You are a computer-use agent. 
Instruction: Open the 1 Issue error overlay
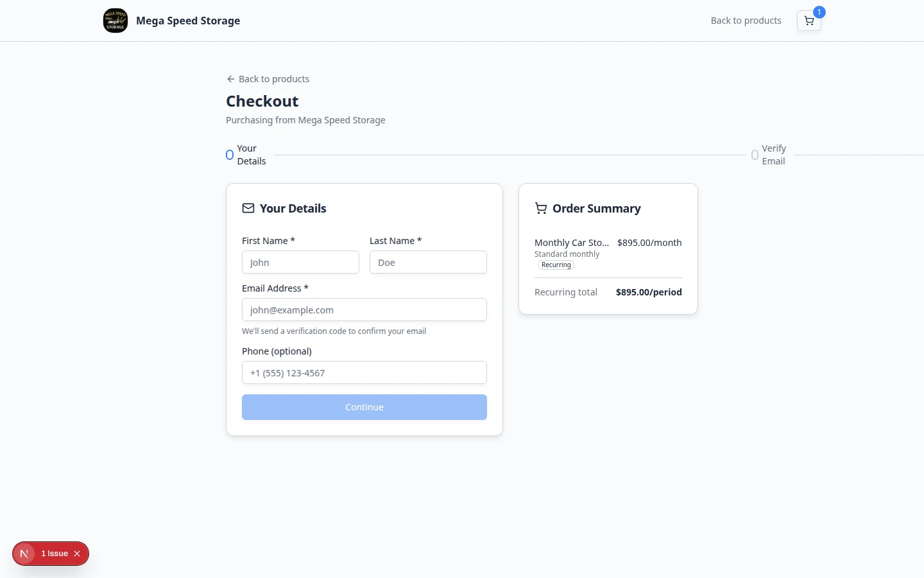tap(55, 554)
